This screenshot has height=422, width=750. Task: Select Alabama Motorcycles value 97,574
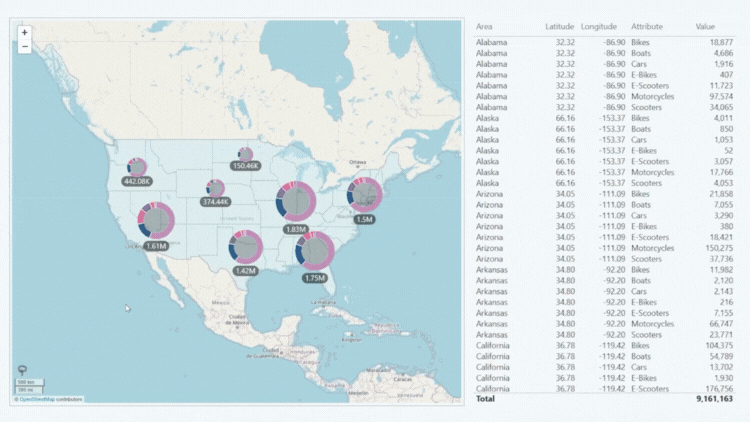[721, 97]
